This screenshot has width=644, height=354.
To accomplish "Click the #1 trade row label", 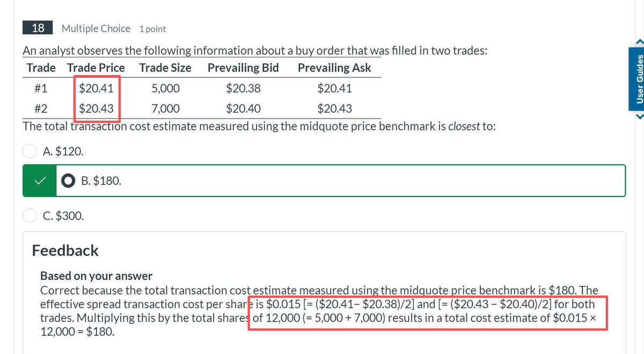I will click(41, 88).
